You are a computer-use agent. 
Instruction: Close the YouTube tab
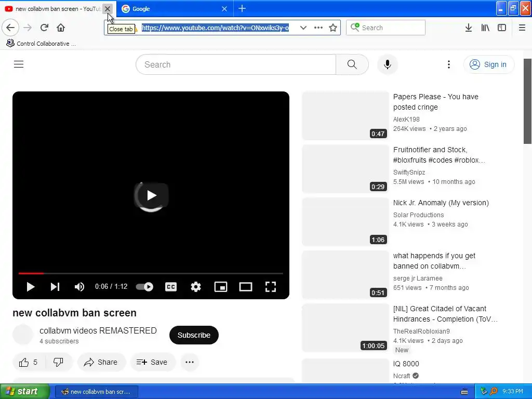point(108,9)
